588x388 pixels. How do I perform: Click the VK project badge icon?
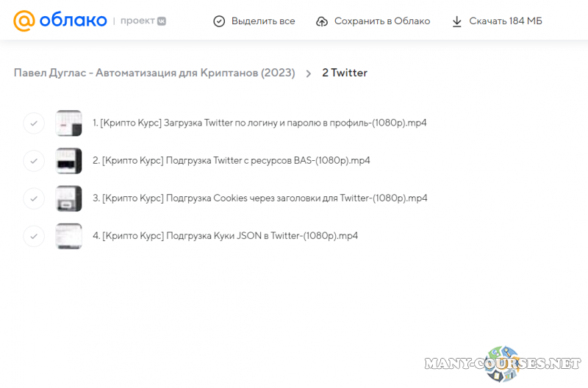click(162, 21)
